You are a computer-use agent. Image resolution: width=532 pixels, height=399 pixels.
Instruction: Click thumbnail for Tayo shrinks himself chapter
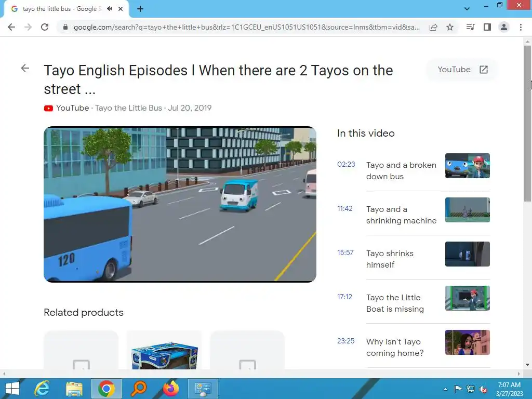tap(467, 254)
